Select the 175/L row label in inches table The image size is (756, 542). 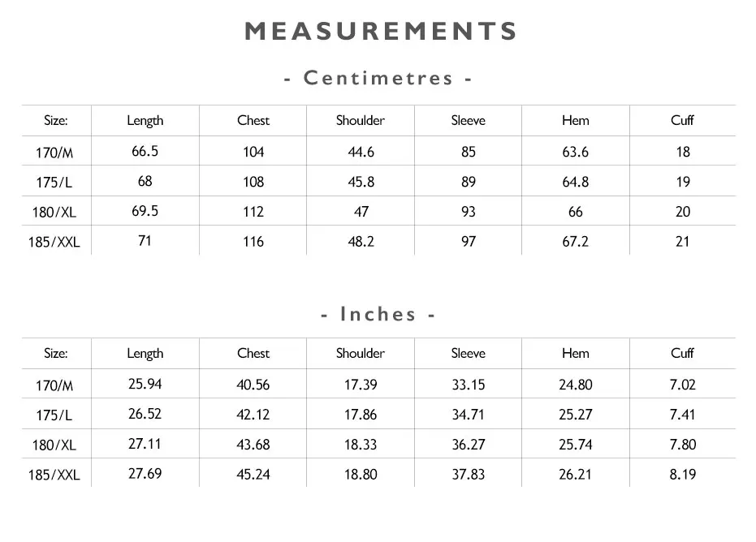54,415
